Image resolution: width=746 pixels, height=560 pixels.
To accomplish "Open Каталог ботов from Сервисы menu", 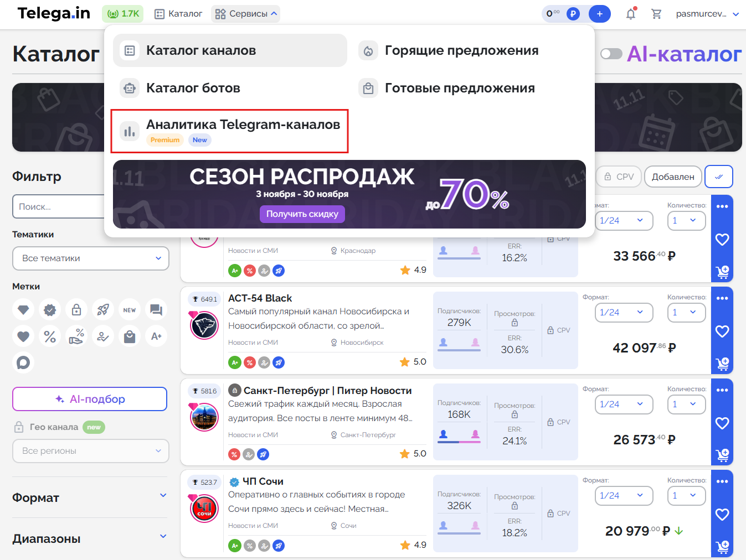I will point(230,88).
